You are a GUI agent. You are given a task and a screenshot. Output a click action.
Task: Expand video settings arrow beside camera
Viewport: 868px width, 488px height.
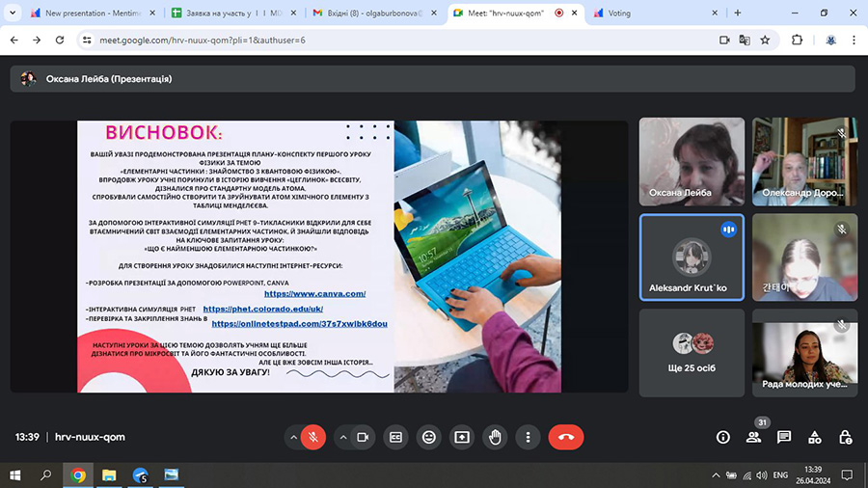[342, 437]
